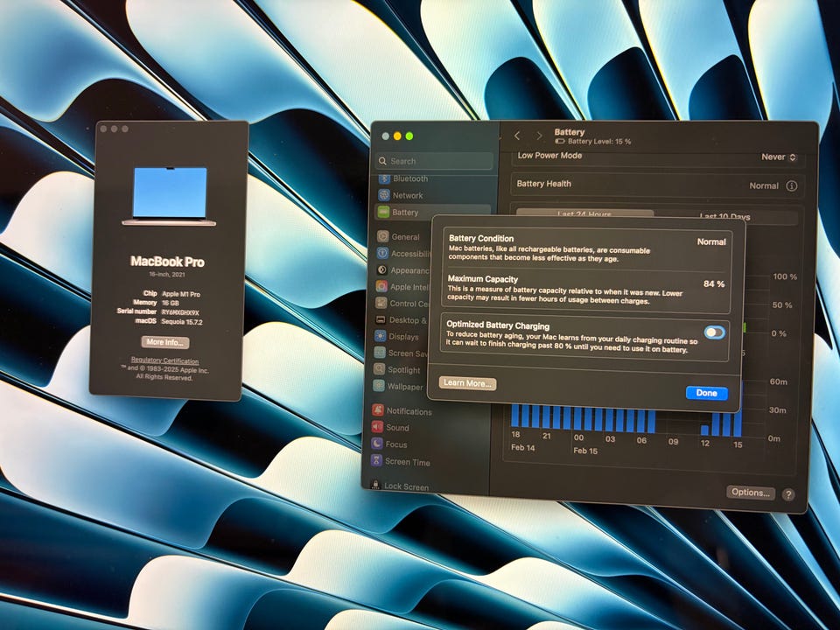This screenshot has width=840, height=630.
Task: Click the Apple M1 Pro chip text
Action: [181, 294]
